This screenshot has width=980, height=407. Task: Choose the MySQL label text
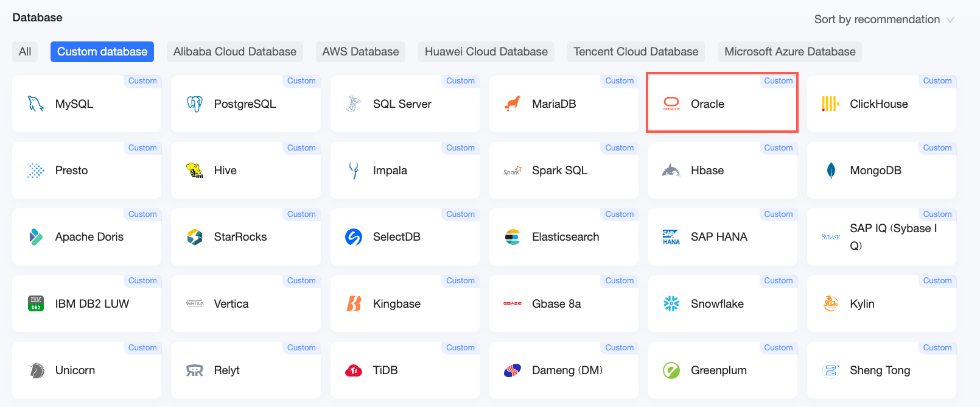coord(74,104)
